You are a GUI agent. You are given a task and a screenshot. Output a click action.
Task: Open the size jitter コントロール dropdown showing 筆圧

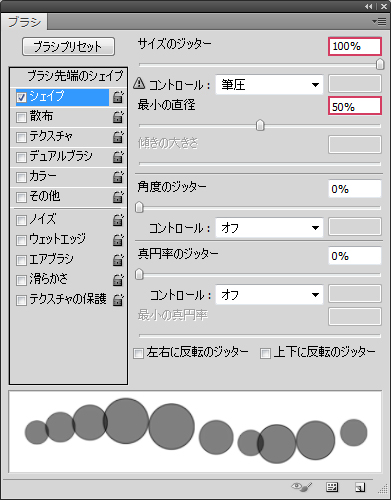[269, 85]
